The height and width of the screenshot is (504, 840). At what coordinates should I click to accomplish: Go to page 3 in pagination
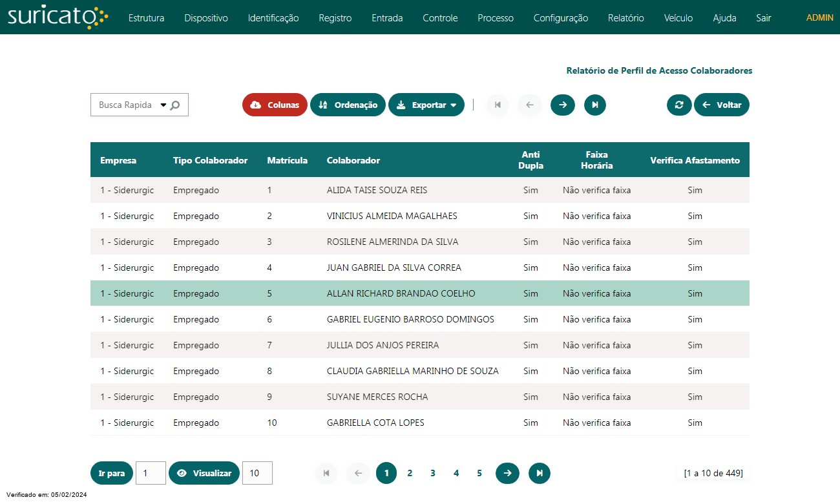click(433, 473)
